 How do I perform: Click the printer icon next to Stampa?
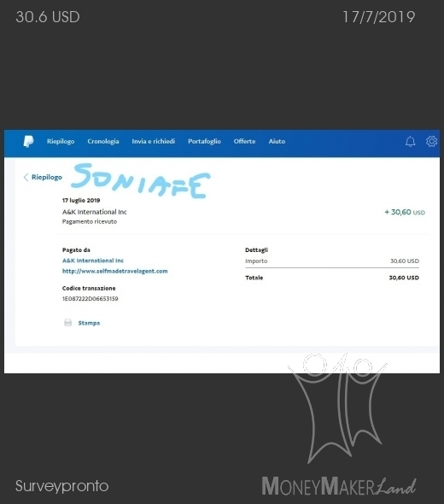pos(67,323)
